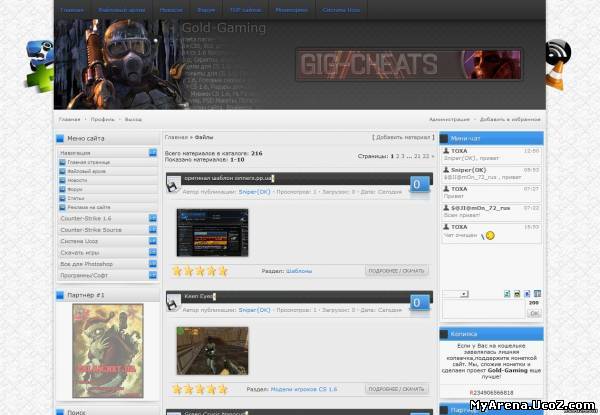Open Мониторинг in the top navigation bar

(x=292, y=10)
